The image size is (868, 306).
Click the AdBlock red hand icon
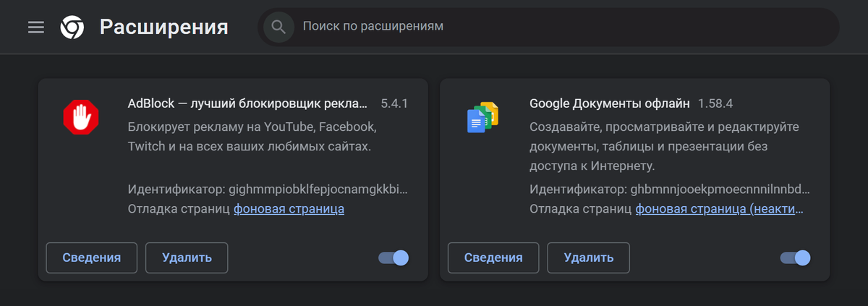coord(80,116)
